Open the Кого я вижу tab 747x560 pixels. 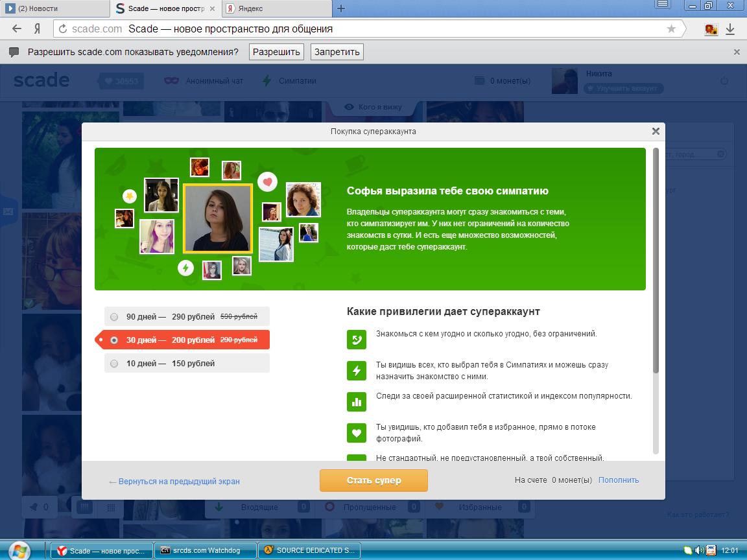(374, 107)
